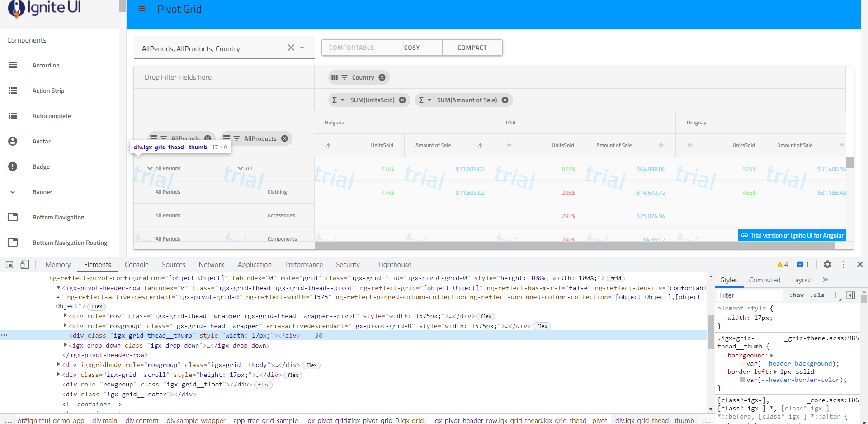This screenshot has height=424, width=868.
Task: Select the COSY density option
Action: coord(411,48)
